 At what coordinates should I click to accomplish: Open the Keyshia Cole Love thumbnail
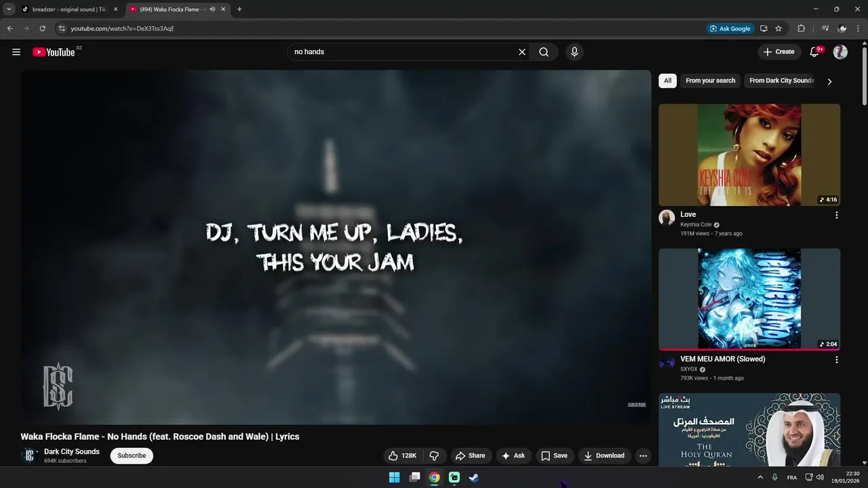pos(749,155)
